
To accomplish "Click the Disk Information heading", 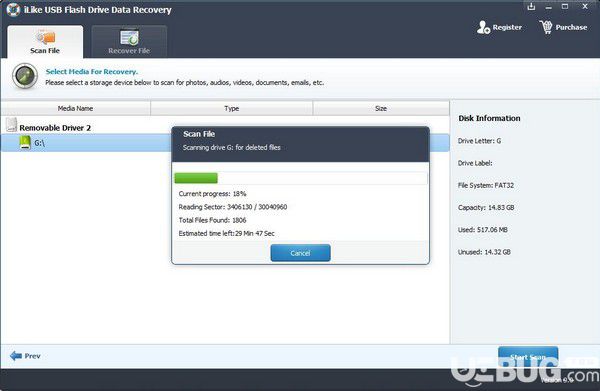I will click(489, 118).
